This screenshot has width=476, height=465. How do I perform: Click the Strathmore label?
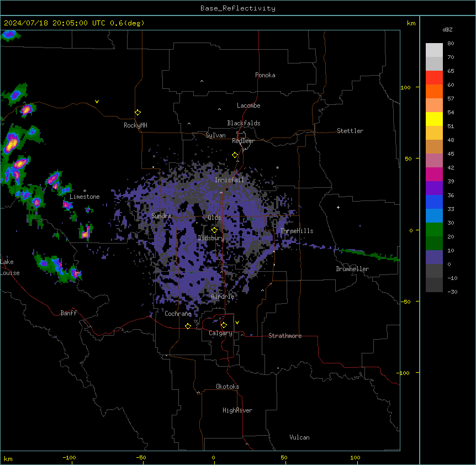285,336
